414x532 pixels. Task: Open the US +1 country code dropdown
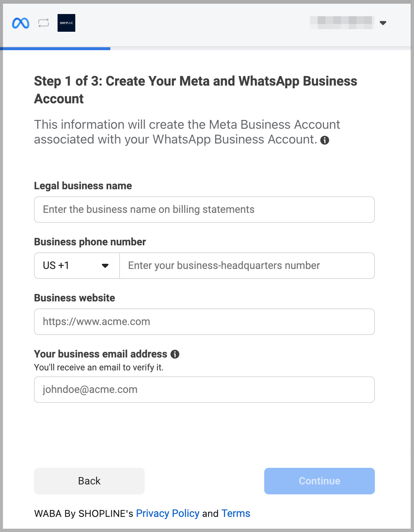tap(76, 265)
